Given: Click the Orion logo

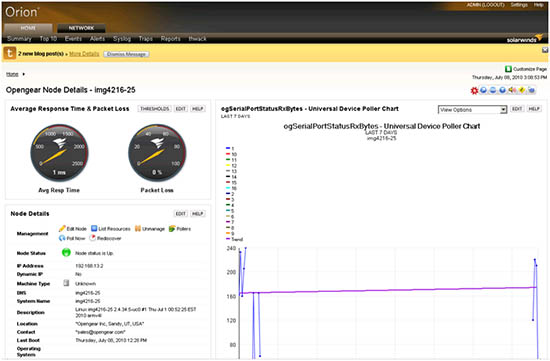Looking at the screenshot, I should (21, 12).
